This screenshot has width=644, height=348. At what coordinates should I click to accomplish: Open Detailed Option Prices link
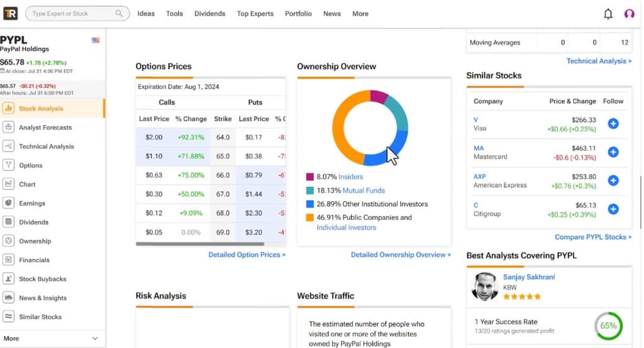coord(247,254)
